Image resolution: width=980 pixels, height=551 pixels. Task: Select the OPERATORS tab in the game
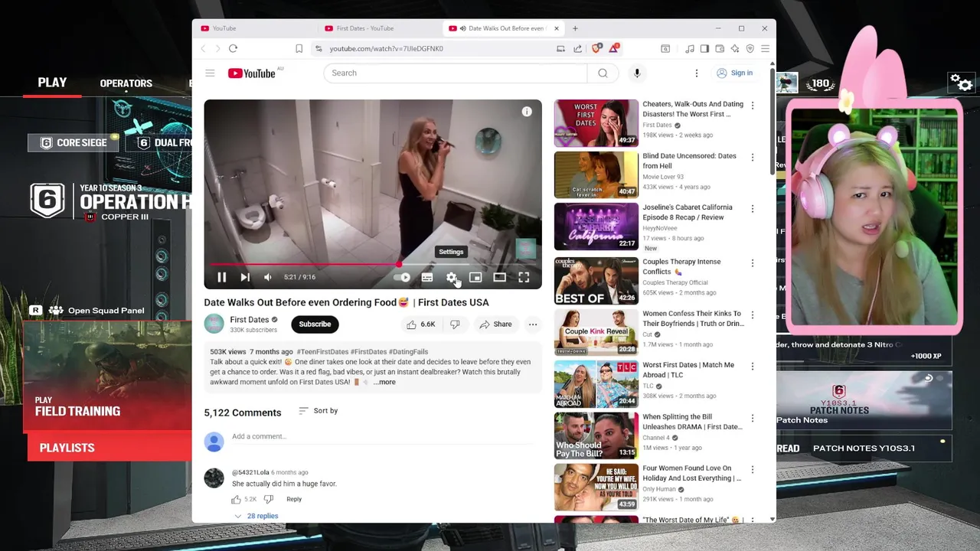(126, 83)
